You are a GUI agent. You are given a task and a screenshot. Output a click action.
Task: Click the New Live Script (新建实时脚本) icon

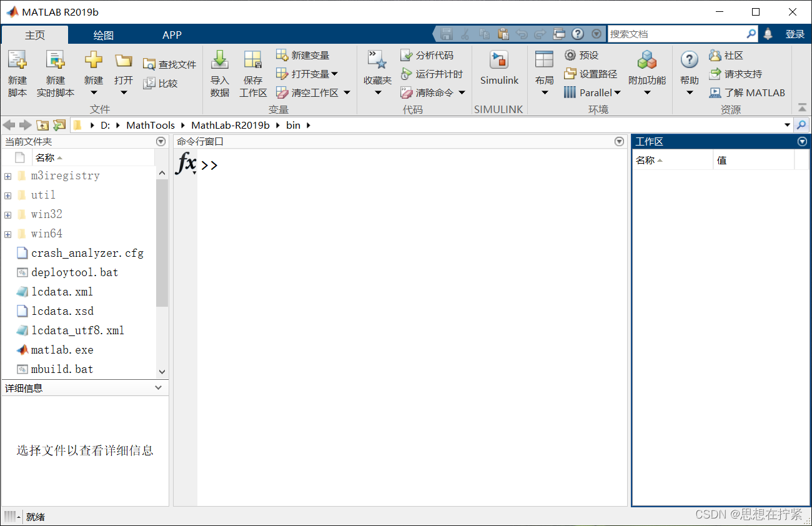(x=55, y=61)
